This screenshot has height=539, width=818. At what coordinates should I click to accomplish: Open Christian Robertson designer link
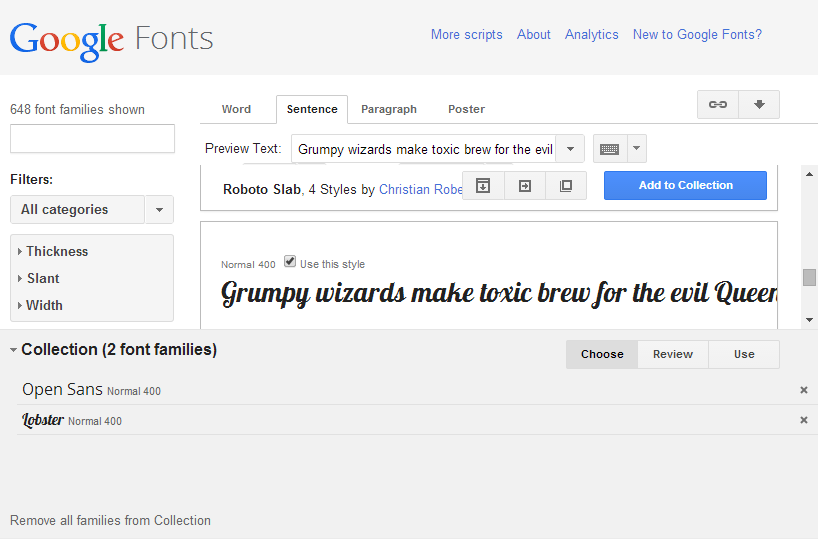420,189
